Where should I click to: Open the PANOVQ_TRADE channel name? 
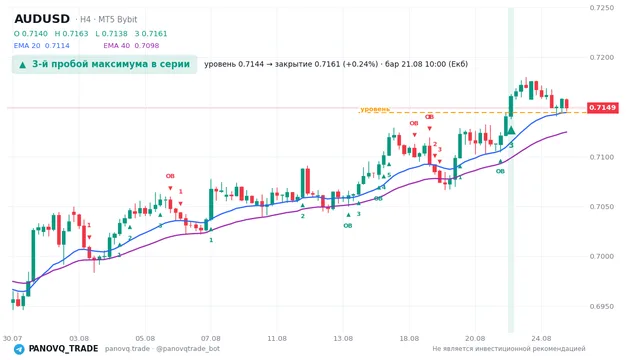click(x=63, y=349)
